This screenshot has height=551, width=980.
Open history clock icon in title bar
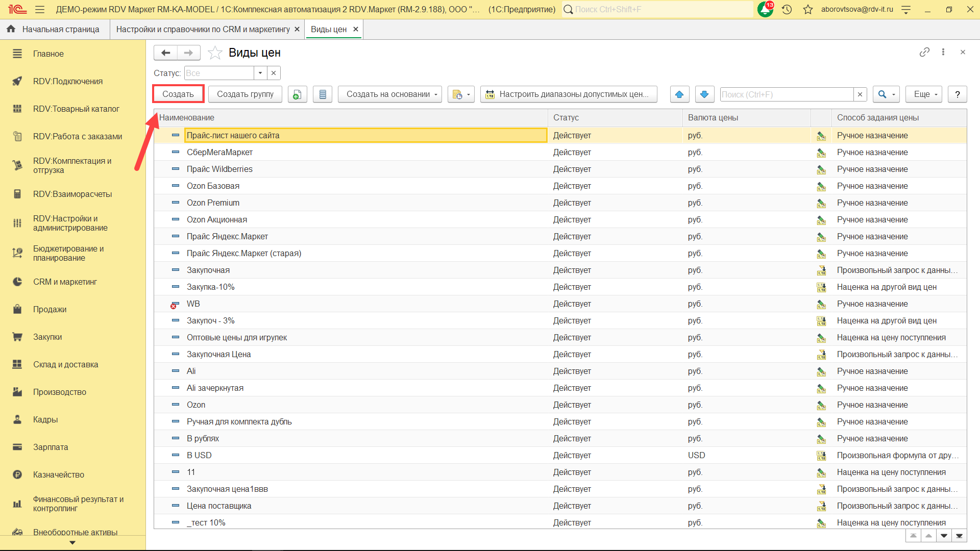(x=787, y=9)
